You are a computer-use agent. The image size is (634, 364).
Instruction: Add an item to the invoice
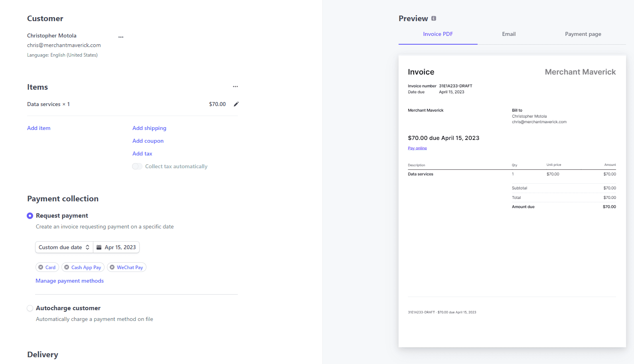[38, 128]
